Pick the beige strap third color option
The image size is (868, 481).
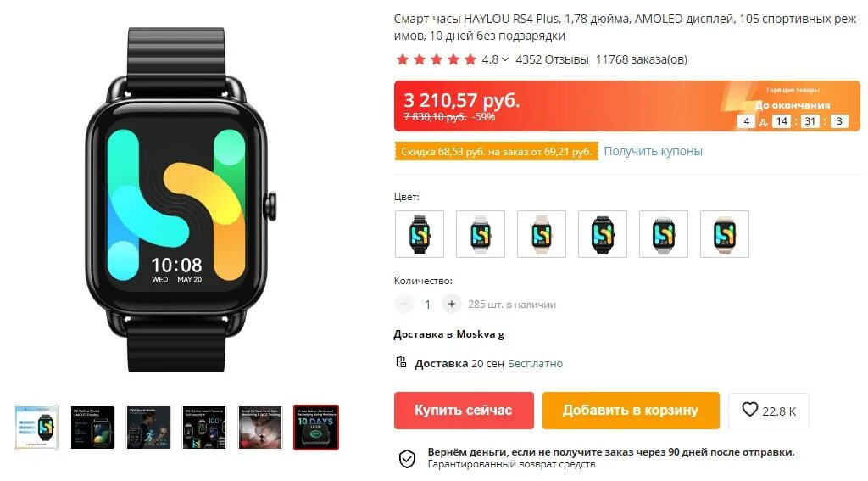[x=542, y=234]
